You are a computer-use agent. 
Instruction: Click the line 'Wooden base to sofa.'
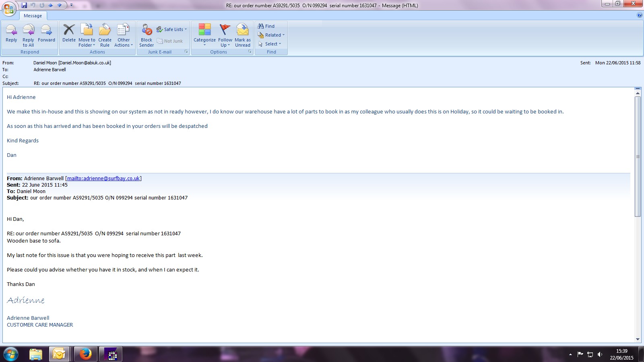(x=34, y=241)
